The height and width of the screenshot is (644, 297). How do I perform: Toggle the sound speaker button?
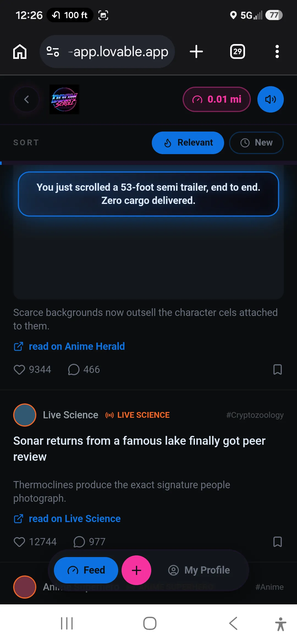coord(271,99)
